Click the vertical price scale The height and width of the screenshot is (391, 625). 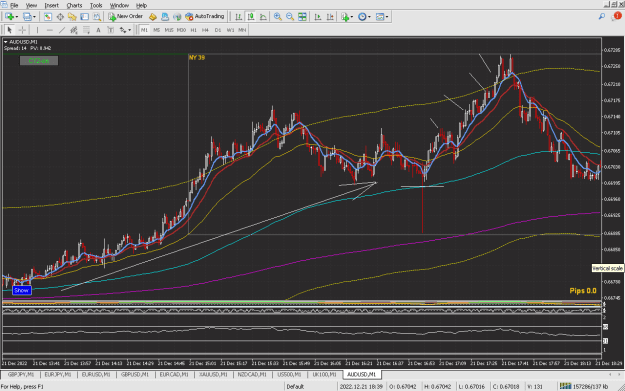point(612,175)
